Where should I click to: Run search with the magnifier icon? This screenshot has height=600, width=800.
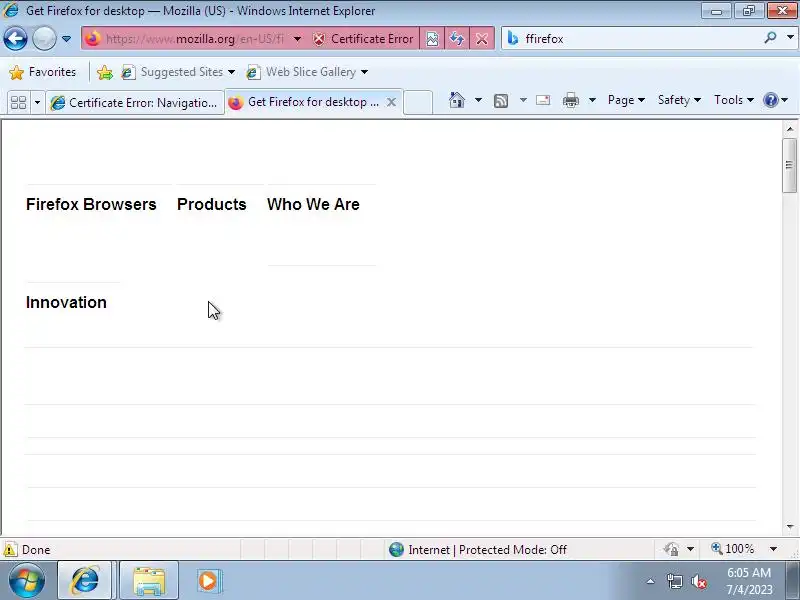770,38
